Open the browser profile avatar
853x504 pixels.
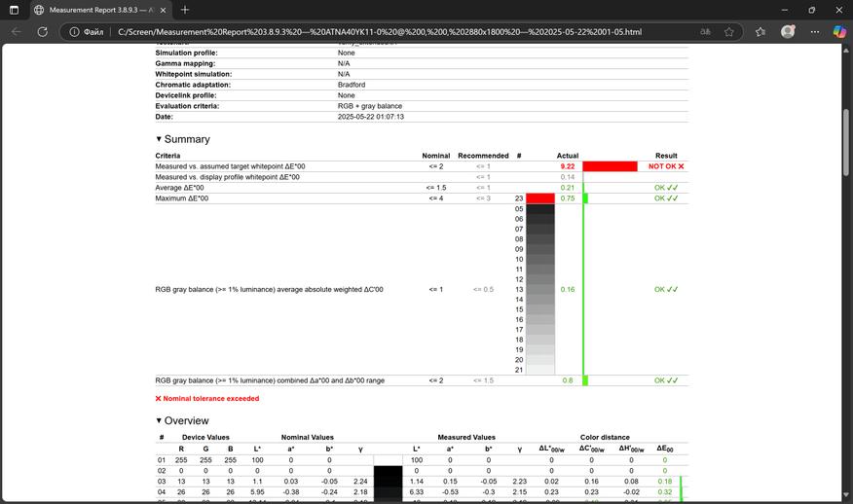tap(788, 31)
